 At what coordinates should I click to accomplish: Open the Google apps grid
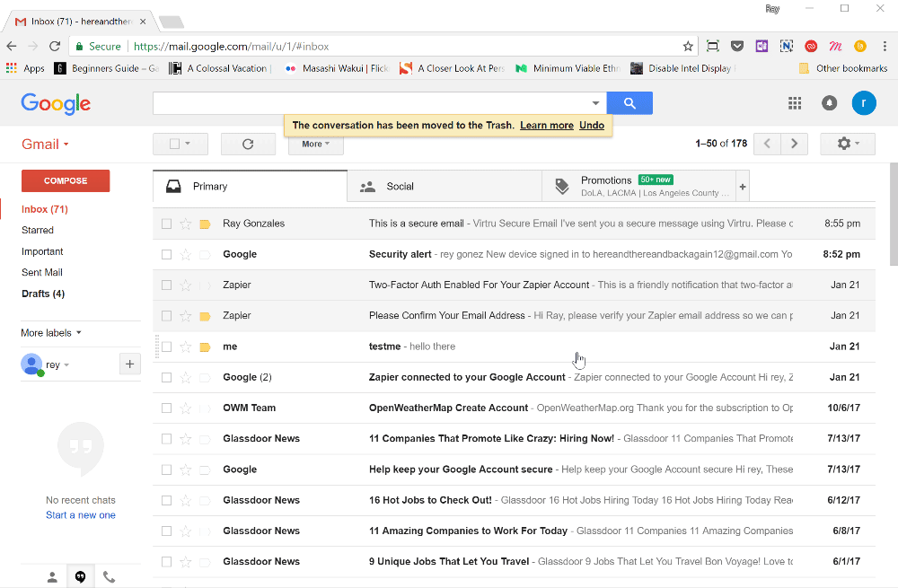tap(795, 103)
